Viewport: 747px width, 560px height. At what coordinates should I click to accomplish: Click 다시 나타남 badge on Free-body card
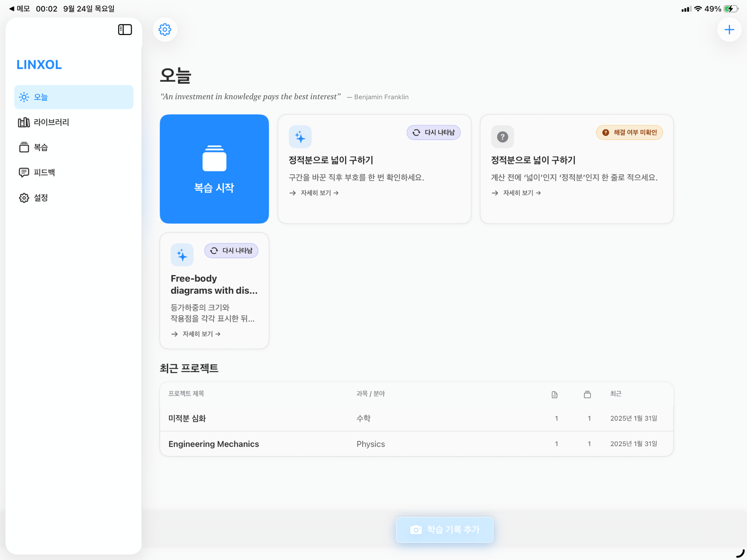point(231,251)
